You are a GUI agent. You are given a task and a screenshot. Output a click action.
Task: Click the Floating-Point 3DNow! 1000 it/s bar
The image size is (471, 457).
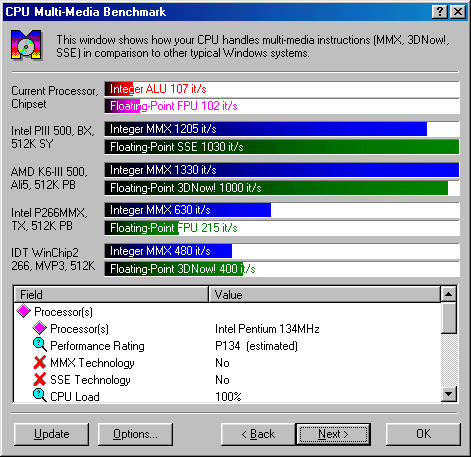pos(282,188)
